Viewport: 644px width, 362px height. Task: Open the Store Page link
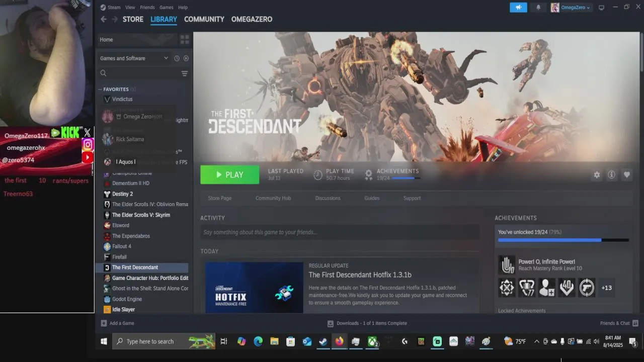(220, 198)
